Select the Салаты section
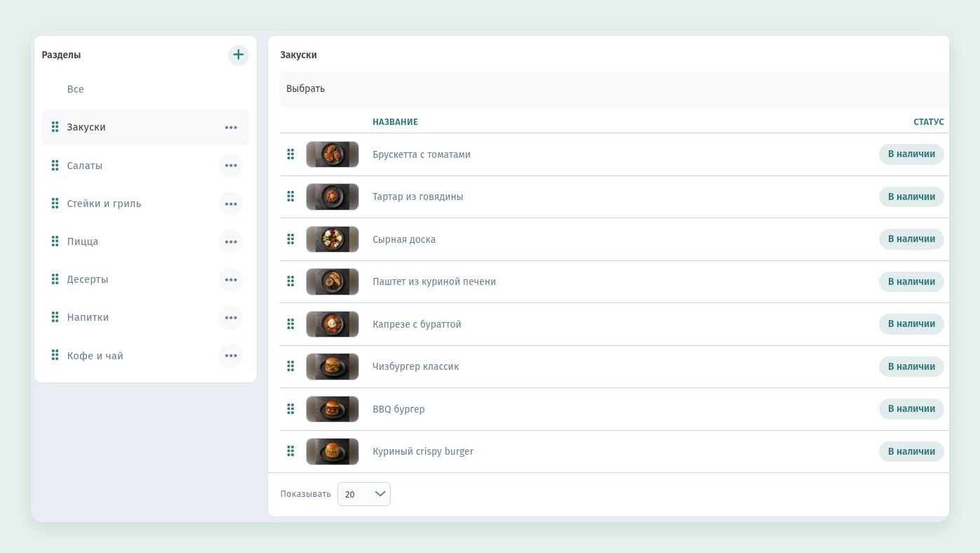 [85, 166]
